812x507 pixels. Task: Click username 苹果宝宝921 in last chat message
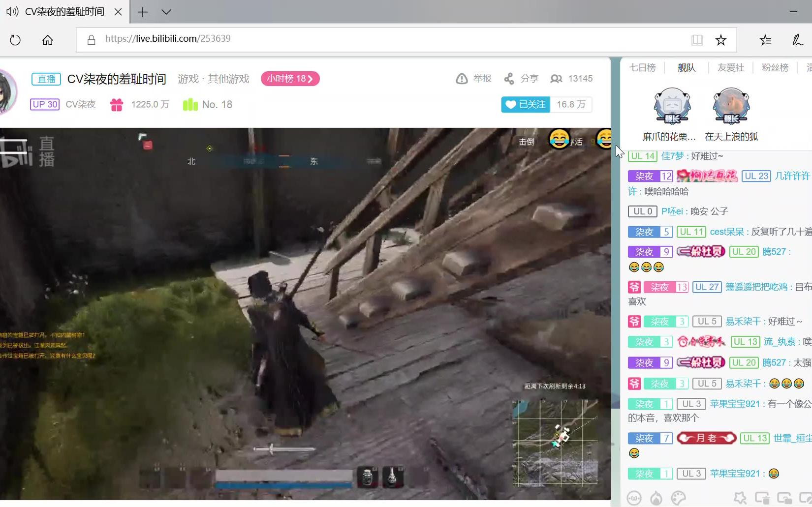(x=735, y=474)
